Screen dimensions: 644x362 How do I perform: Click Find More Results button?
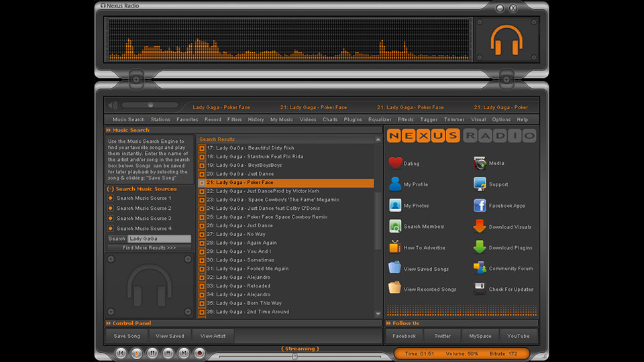point(149,248)
